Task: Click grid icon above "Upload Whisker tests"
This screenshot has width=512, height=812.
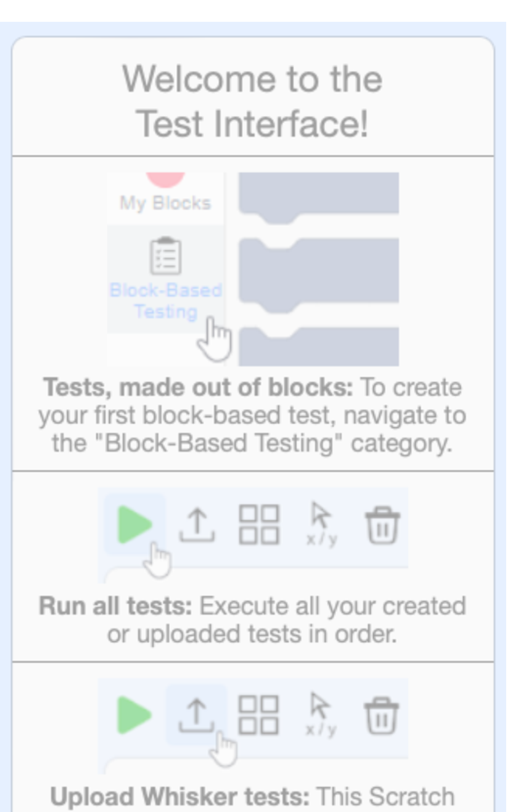Action: point(259,715)
